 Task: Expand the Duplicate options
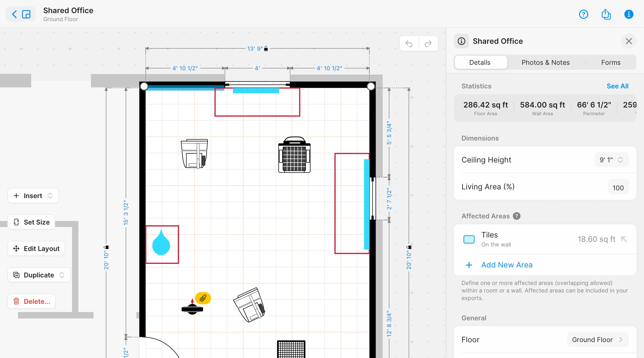point(61,275)
